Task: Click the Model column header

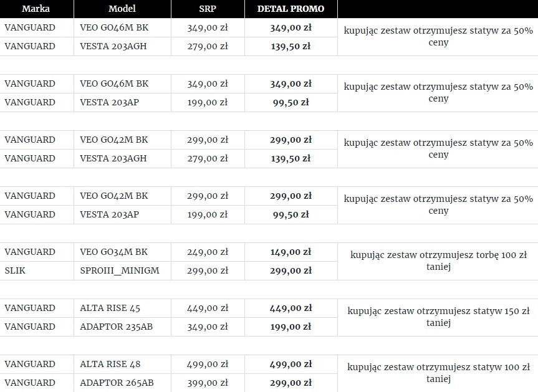Action: [122, 9]
